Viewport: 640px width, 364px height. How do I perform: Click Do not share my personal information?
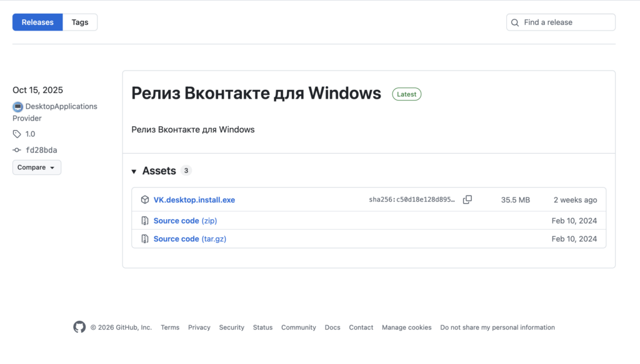point(497,327)
